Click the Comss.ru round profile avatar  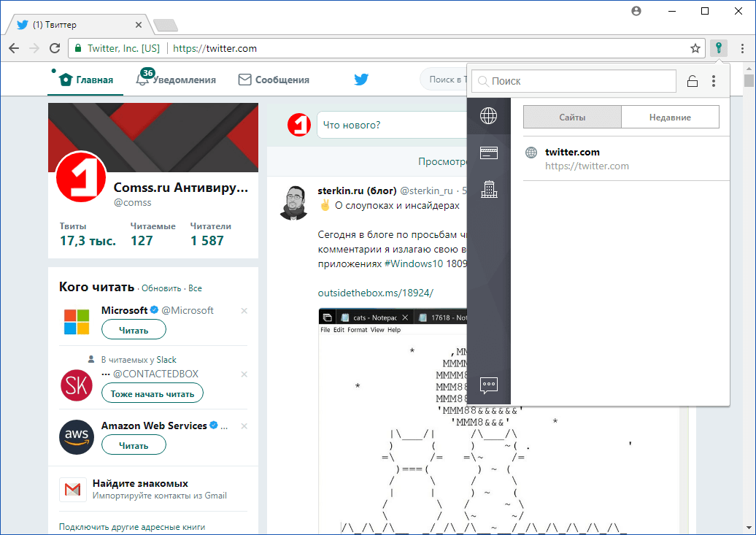click(81, 177)
